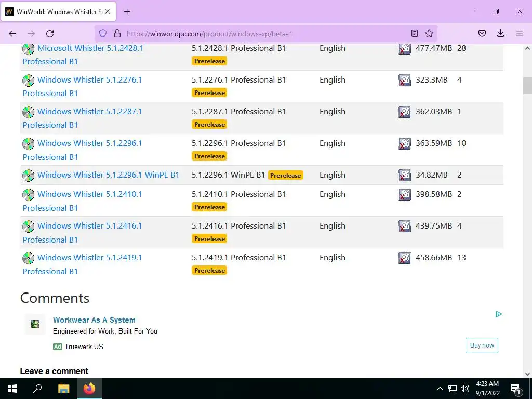Click the disc icon beside Whistler 5.1.2276.1
Image resolution: width=532 pixels, height=399 pixels.
28,81
